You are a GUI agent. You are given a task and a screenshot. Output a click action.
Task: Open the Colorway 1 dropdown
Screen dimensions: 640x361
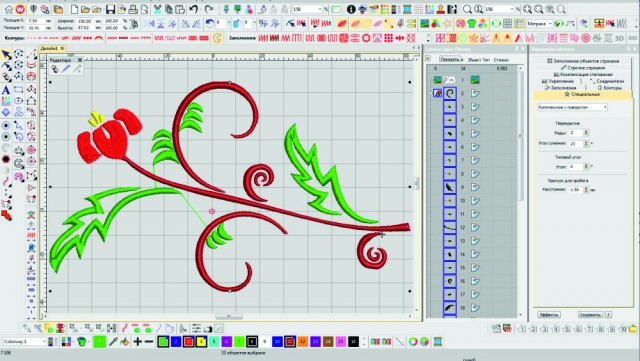(x=25, y=341)
